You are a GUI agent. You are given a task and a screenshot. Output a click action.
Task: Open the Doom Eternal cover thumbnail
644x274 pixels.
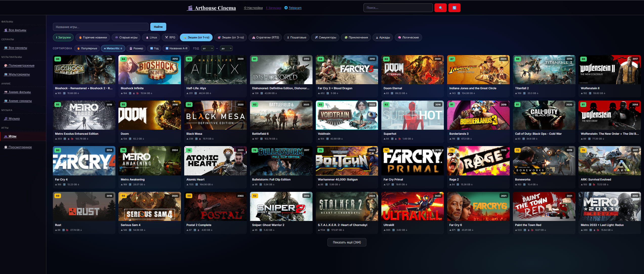tap(412, 70)
